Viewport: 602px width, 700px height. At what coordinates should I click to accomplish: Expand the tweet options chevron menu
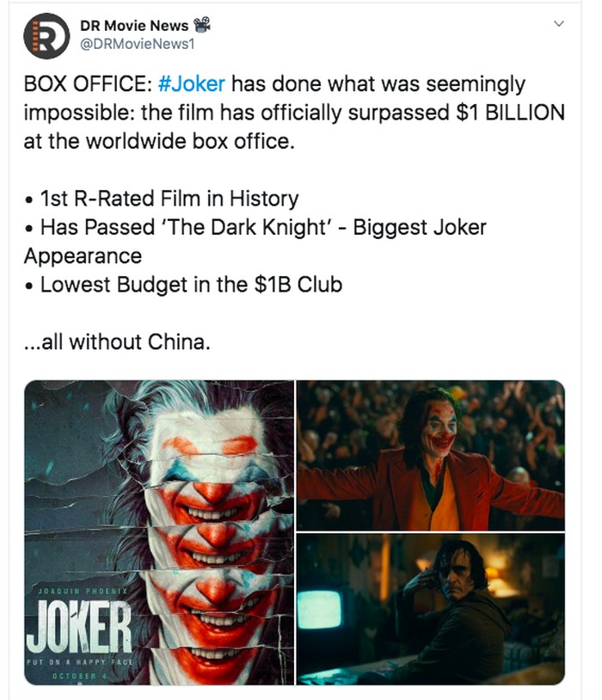pyautogui.click(x=559, y=23)
